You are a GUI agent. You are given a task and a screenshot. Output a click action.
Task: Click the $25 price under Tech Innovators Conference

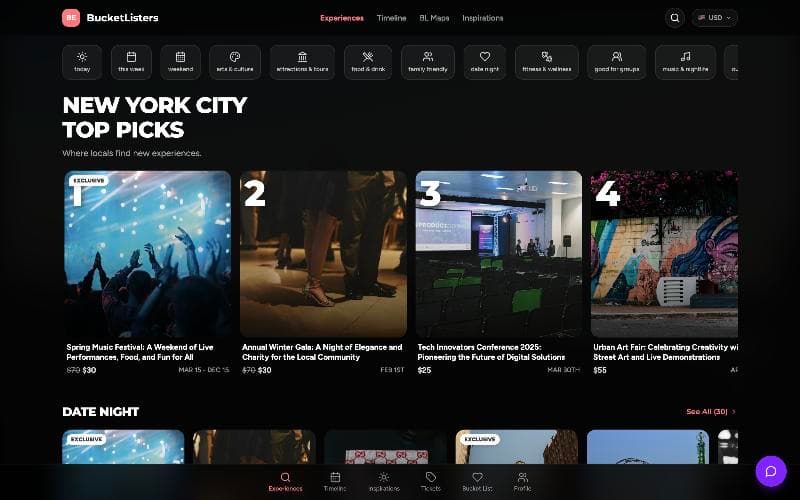click(424, 370)
